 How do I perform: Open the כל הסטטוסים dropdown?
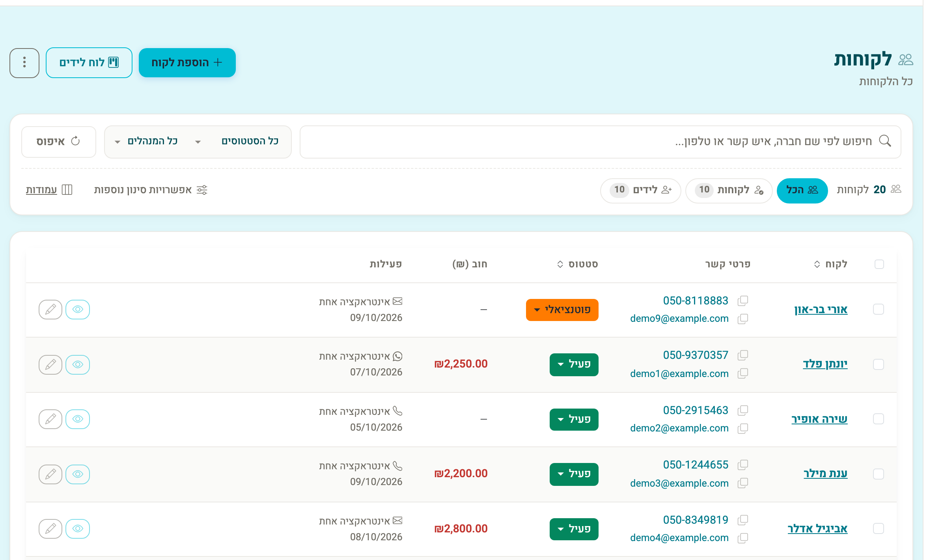(x=237, y=142)
